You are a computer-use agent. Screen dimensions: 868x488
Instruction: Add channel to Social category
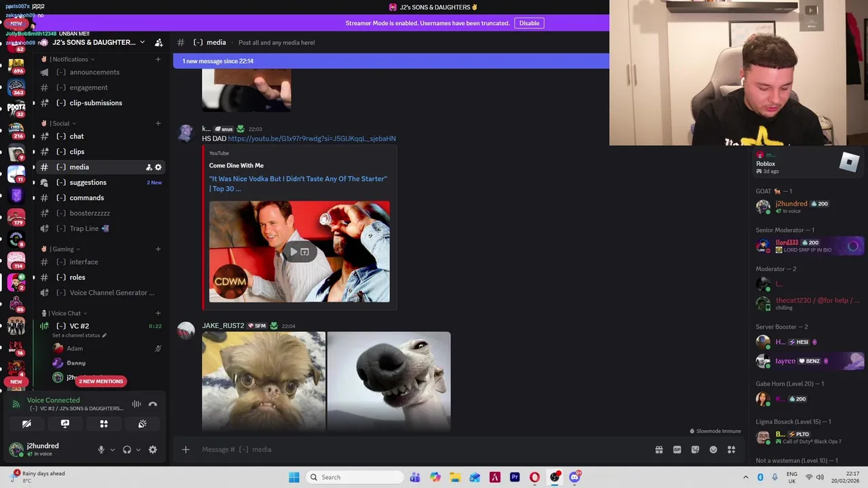[x=158, y=123]
